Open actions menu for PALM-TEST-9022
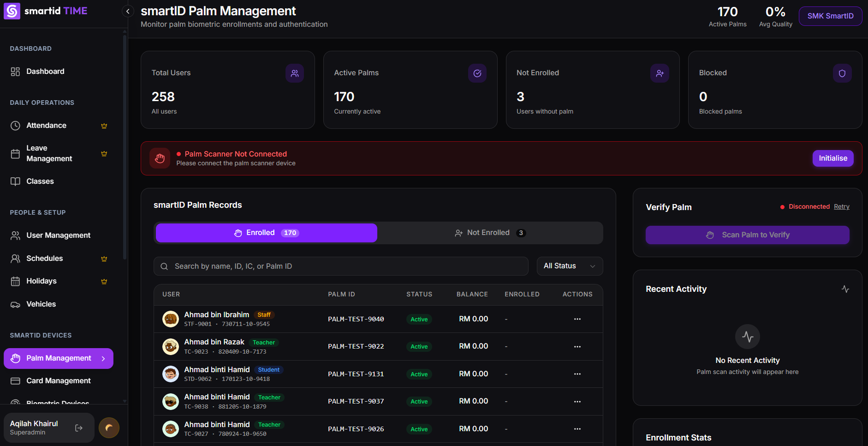Screen dimensions: 868x446 (x=577, y=347)
